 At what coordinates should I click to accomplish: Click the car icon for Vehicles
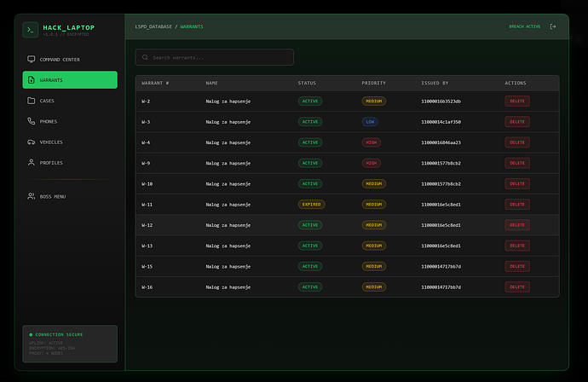[x=32, y=142]
